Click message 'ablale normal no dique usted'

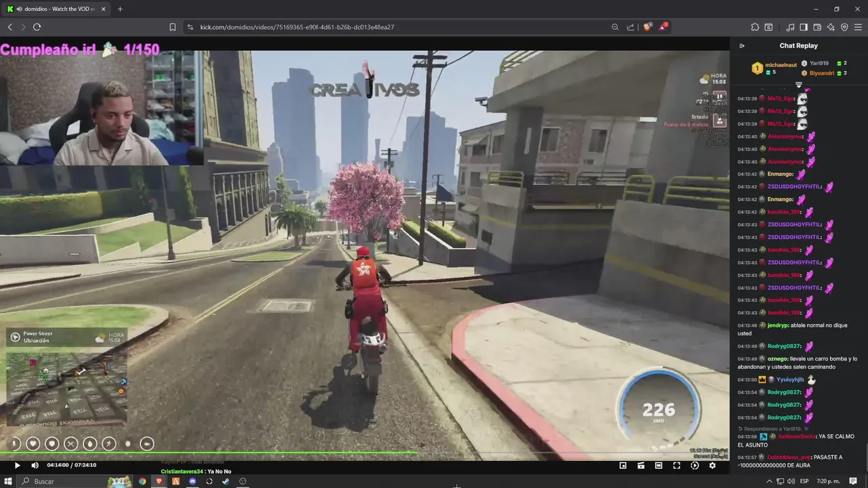(792, 329)
